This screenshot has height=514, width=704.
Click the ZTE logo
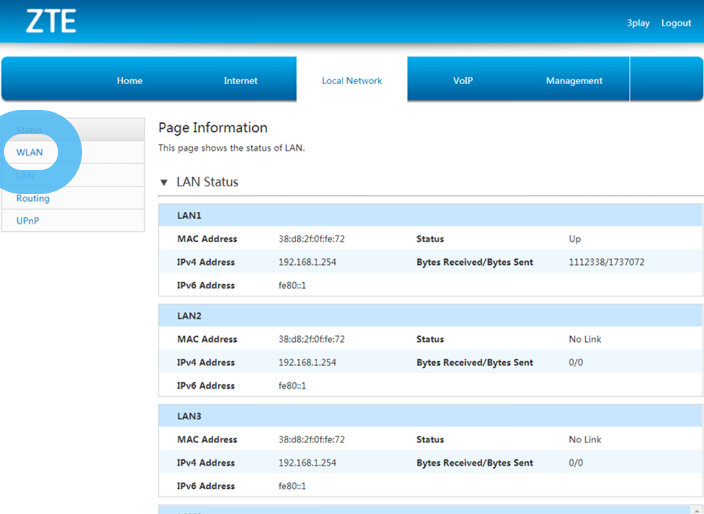pos(51,21)
